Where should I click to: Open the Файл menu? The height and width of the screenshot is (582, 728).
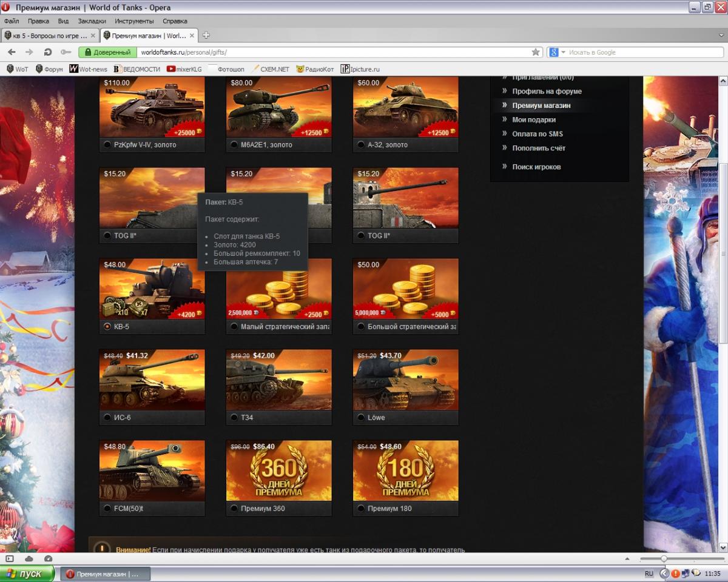click(12, 21)
